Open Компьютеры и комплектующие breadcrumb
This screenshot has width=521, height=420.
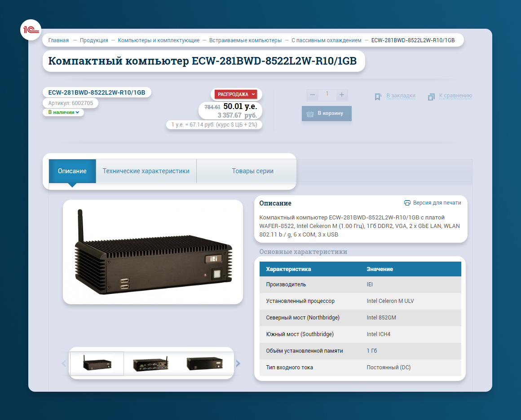click(159, 40)
